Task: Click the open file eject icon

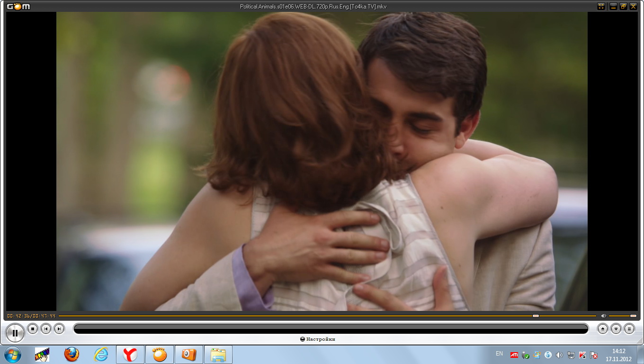Action: [x=602, y=328]
